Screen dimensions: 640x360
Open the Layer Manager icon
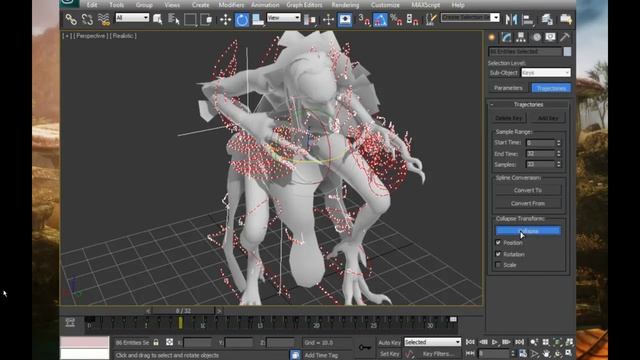click(547, 19)
